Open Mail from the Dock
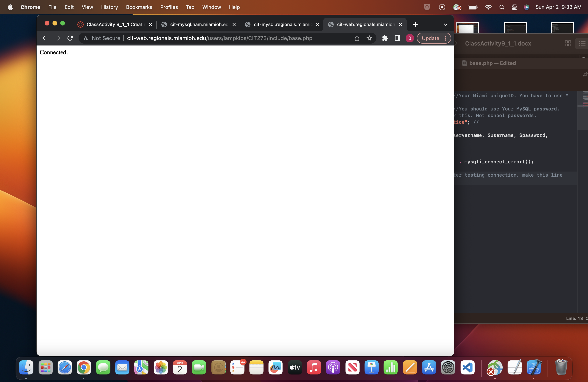The width and height of the screenshot is (588, 382). tap(122, 368)
